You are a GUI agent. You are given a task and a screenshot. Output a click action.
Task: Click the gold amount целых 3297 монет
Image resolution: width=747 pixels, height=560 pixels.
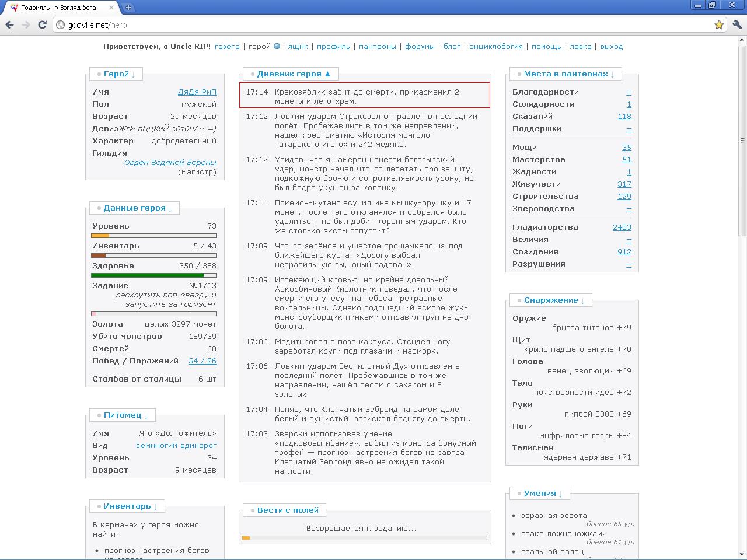[x=180, y=324]
